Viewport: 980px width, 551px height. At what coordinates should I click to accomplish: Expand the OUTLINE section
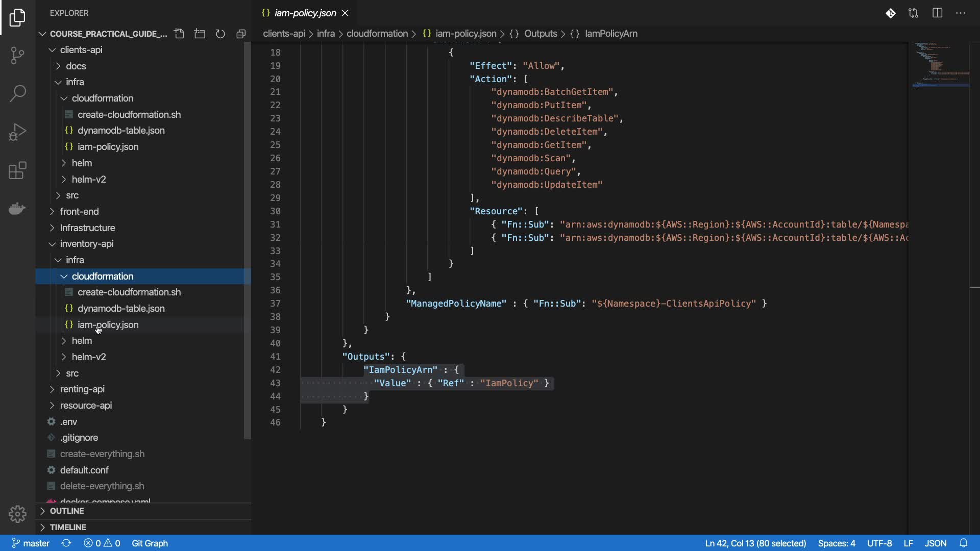66,511
